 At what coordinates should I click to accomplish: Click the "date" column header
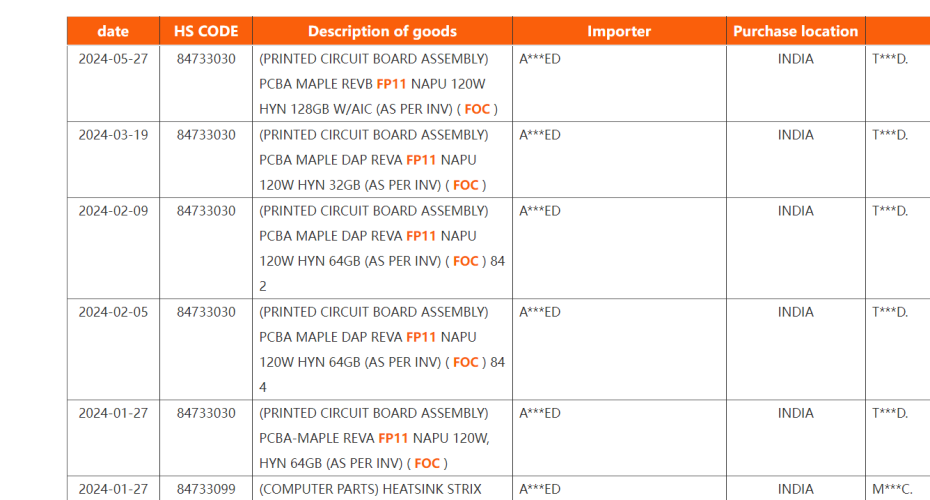(113, 31)
